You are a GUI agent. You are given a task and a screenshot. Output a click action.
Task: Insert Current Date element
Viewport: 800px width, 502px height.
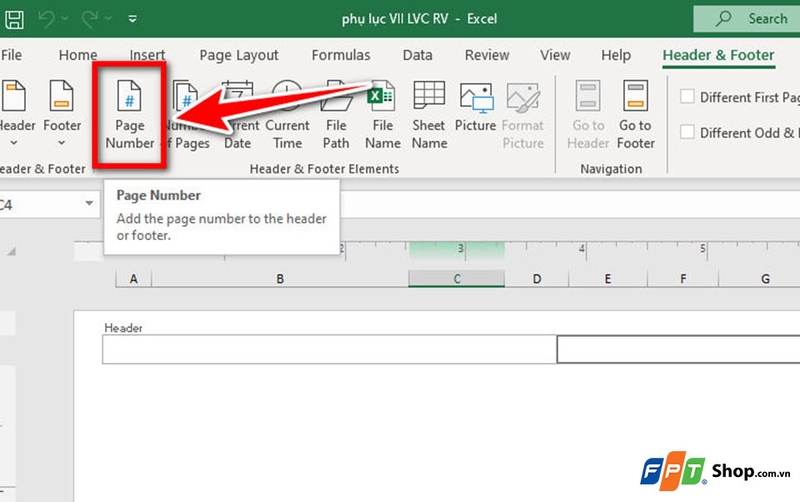tap(238, 115)
